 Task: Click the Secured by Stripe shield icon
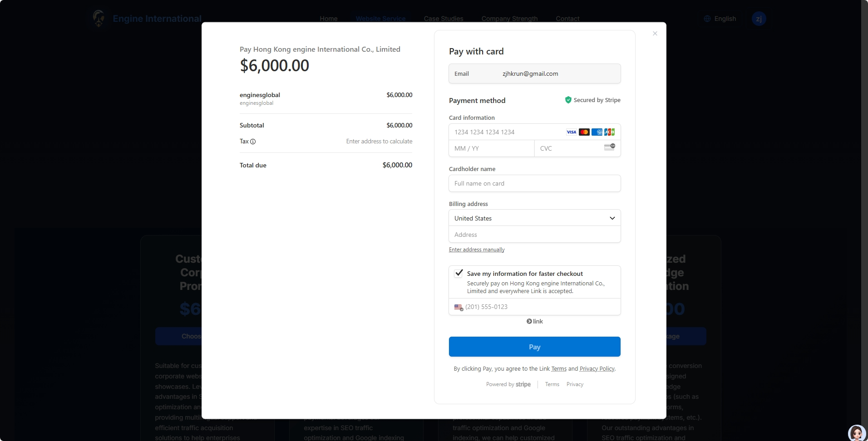[x=568, y=100]
